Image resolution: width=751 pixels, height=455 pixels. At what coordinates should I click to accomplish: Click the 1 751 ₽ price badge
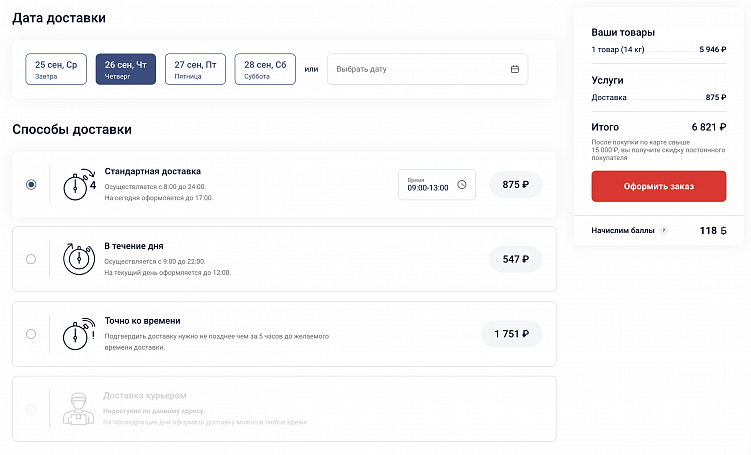[x=511, y=334]
